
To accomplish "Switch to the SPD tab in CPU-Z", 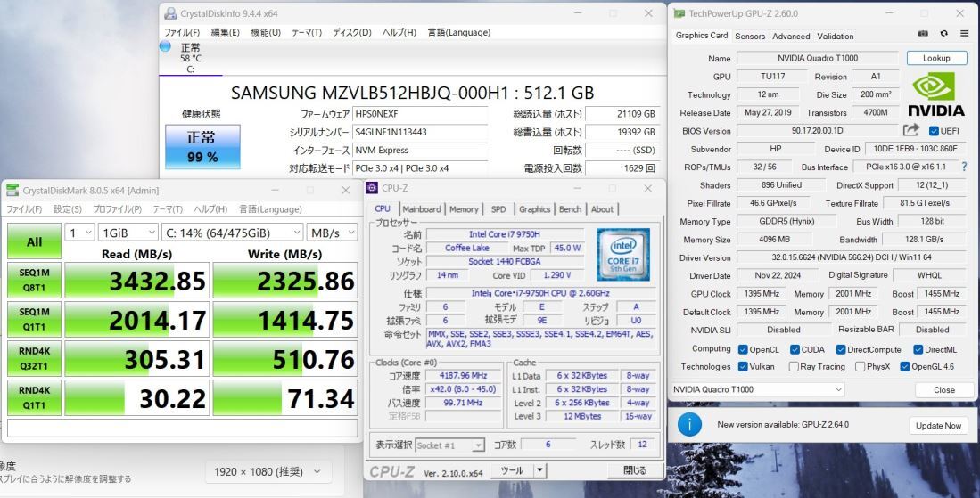I will click(498, 209).
